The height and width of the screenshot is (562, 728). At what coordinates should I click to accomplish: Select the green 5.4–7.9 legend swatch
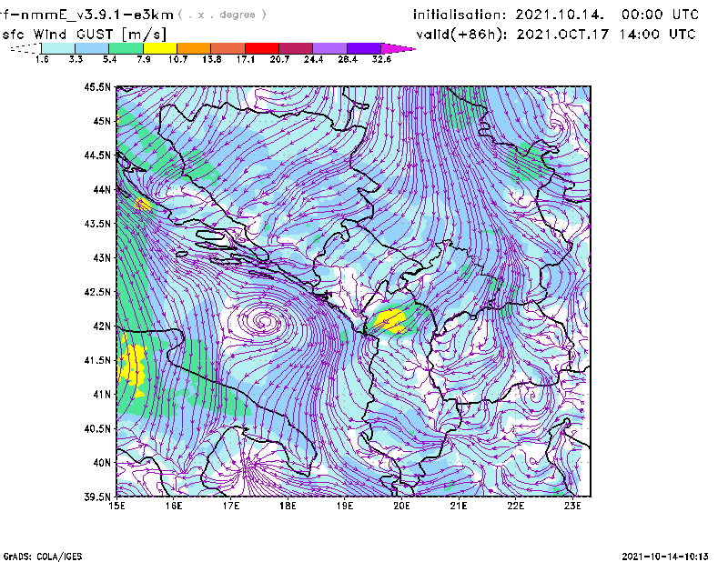point(126,48)
